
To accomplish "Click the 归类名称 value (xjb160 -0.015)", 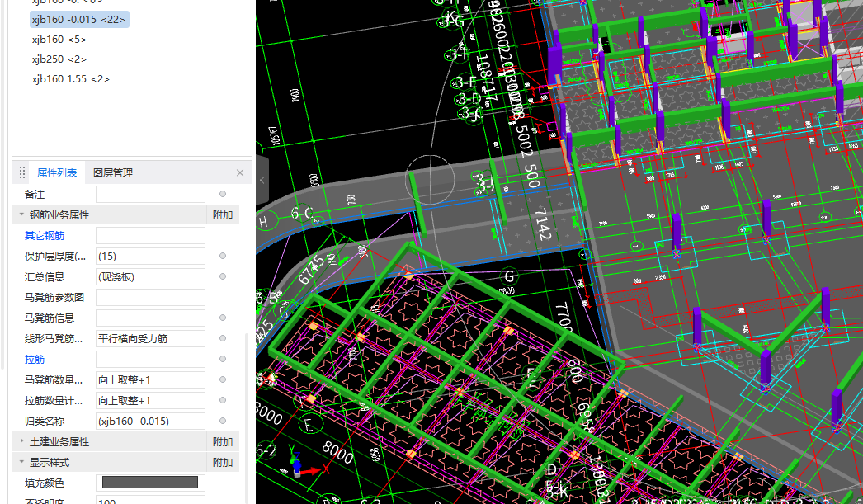I will pyautogui.click(x=150, y=421).
